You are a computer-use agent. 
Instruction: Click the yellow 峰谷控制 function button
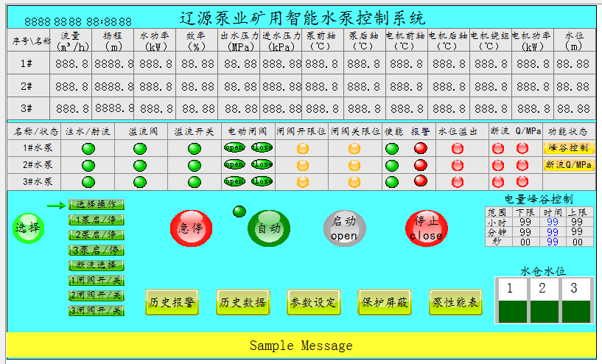coord(568,147)
